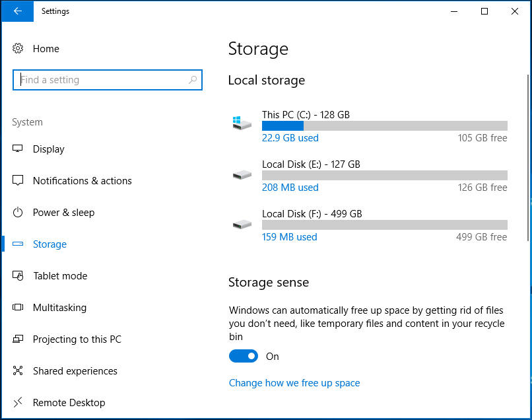The height and width of the screenshot is (420, 532).
Task: Click the Find a setting search box
Action: pos(102,80)
